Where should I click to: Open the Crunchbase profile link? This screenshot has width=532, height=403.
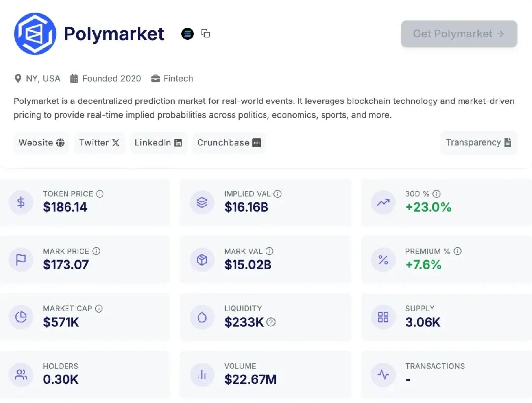229,143
